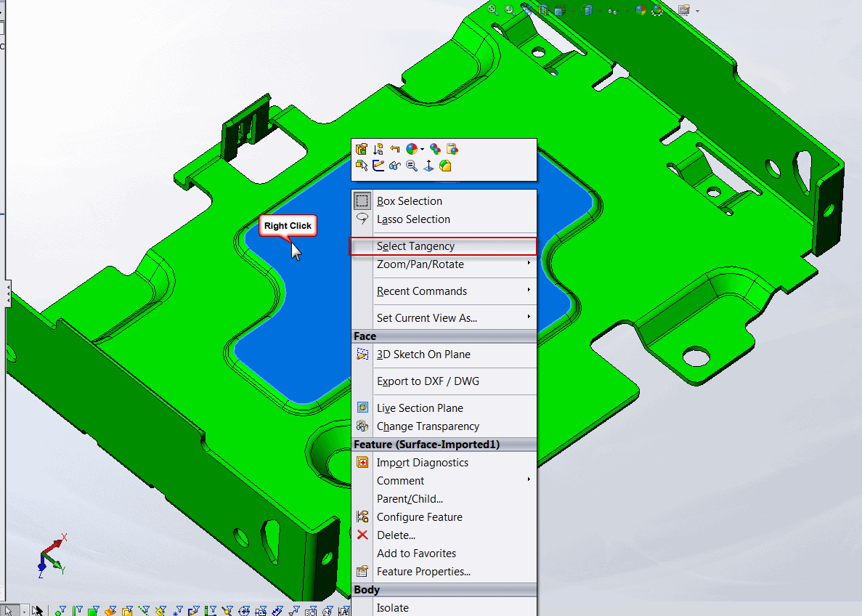Screen dimensions: 862x616
Task: Open dropdown next to Select arrow tool
Action: coord(24,611)
